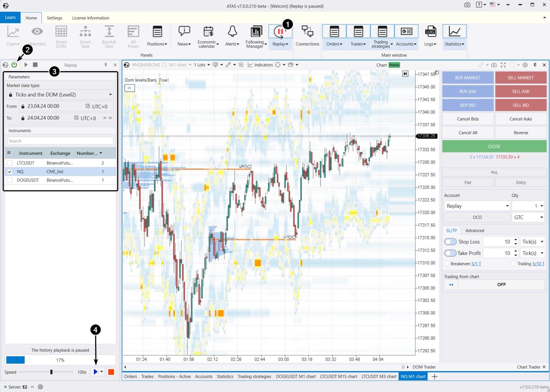Click the instruments Search field
Viewport: 550px width, 392px height.
[60, 141]
